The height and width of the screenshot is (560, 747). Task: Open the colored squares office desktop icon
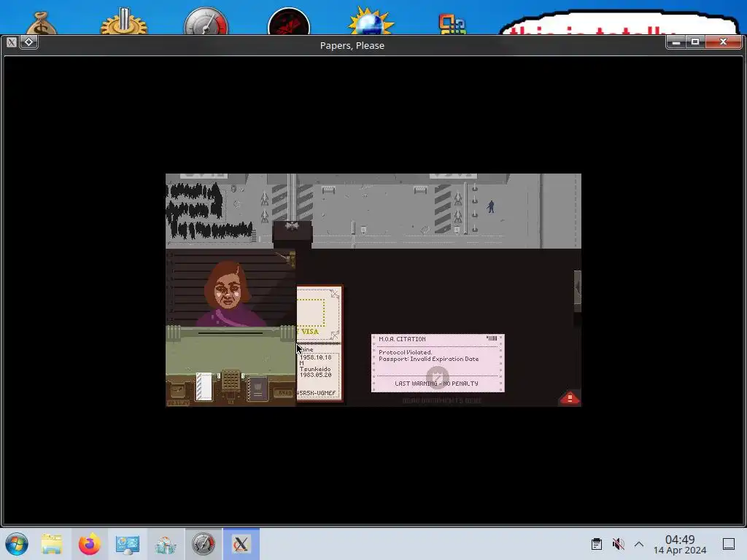click(x=452, y=24)
